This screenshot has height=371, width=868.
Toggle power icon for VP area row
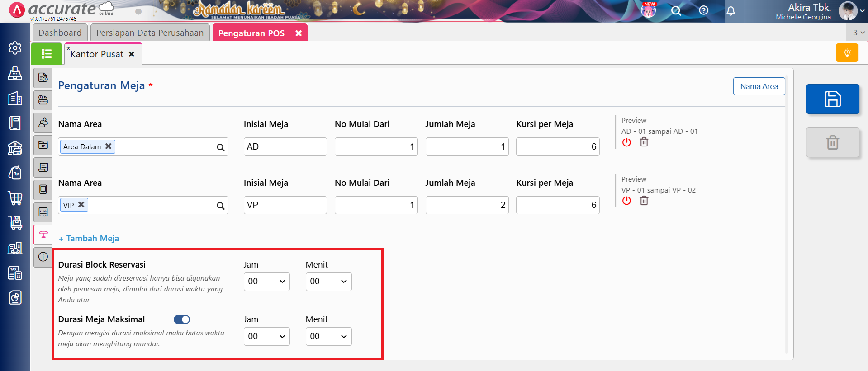click(626, 201)
